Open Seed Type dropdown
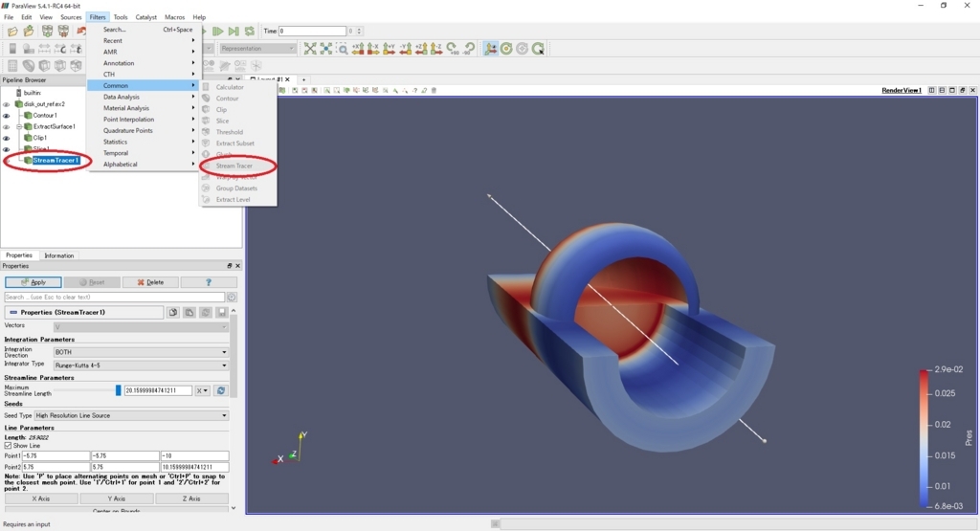 [x=131, y=415]
